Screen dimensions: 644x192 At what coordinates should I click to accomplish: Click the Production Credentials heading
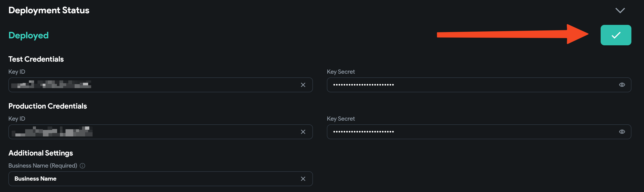point(48,106)
